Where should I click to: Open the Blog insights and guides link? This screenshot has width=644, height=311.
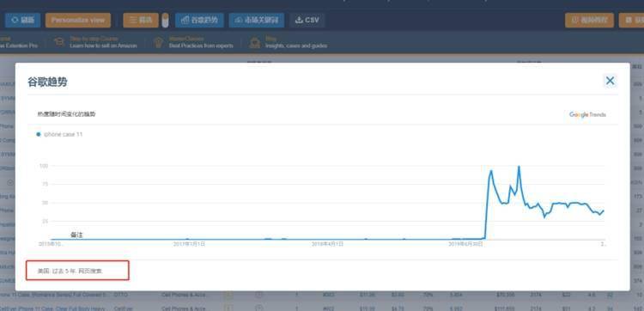(296, 42)
